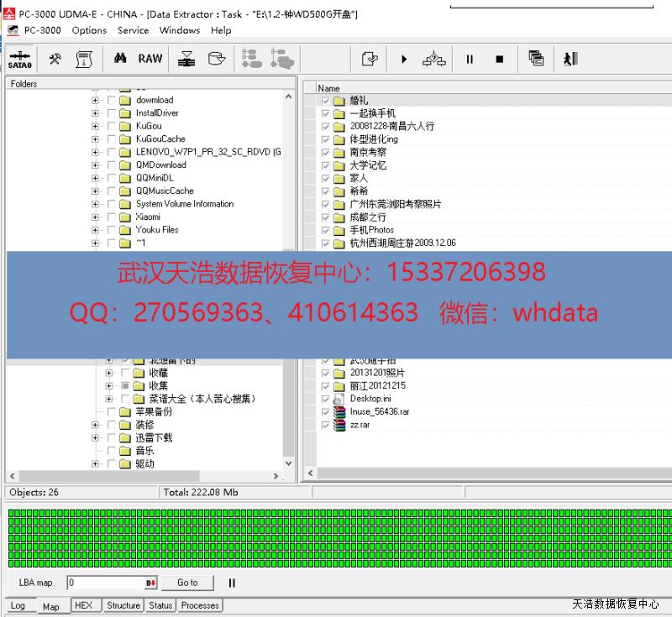672x617 pixels.
Task: Expand the download folder tree node
Action: (x=95, y=101)
